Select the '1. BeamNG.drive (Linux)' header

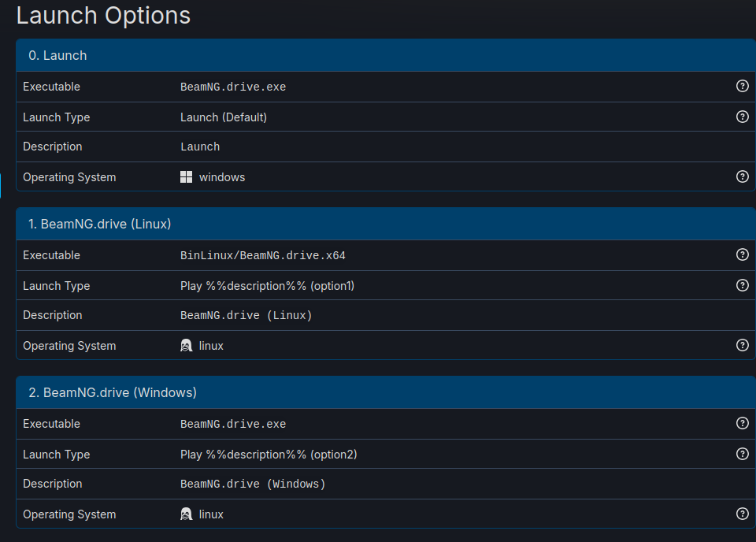coord(386,224)
